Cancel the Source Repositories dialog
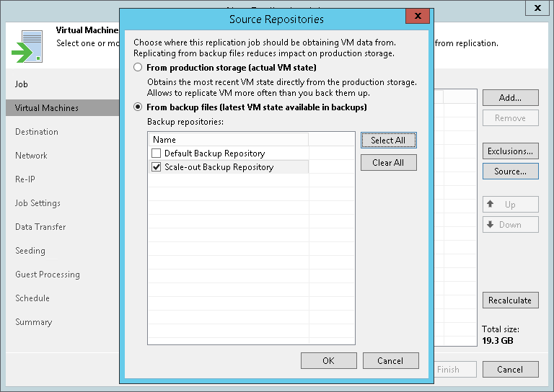This screenshot has height=392, width=554. click(390, 360)
